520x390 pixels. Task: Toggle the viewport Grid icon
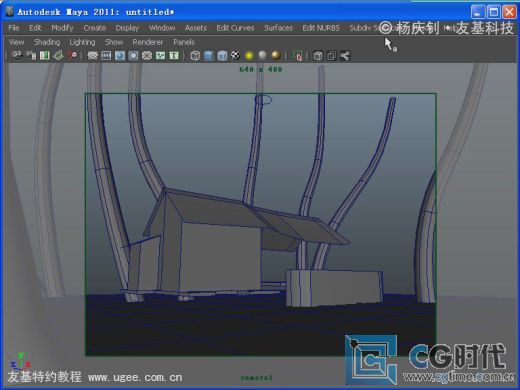pos(93,55)
